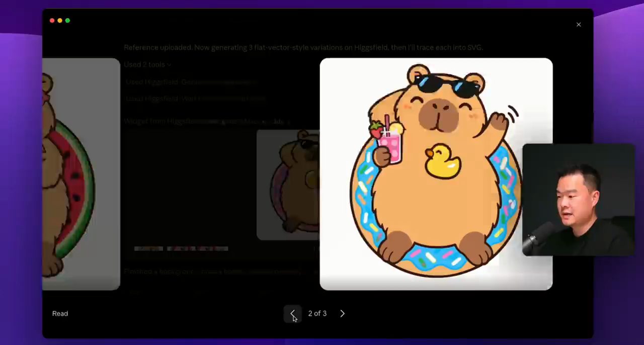Click the yellow minimize window dot
This screenshot has width=644, height=345.
60,21
